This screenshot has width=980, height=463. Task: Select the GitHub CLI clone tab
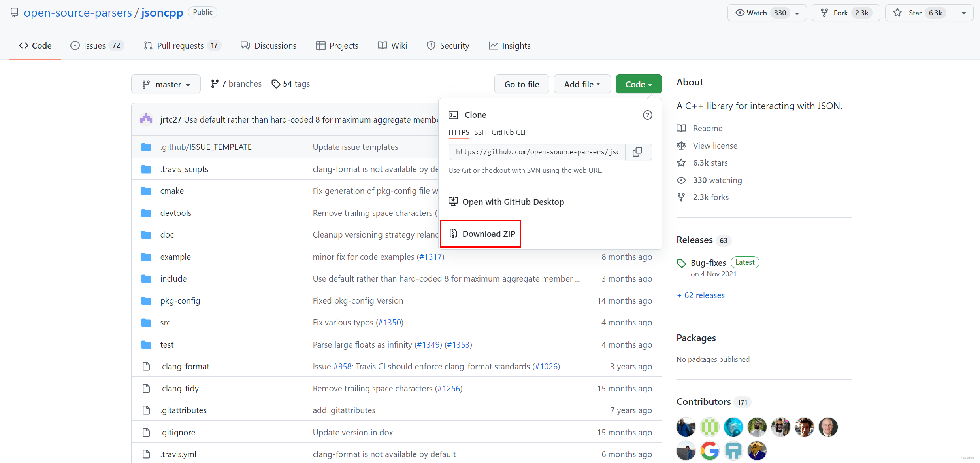(x=508, y=132)
